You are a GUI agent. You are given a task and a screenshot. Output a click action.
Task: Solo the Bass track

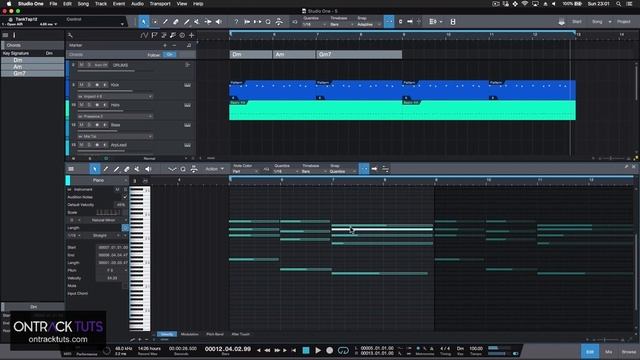coord(89,125)
